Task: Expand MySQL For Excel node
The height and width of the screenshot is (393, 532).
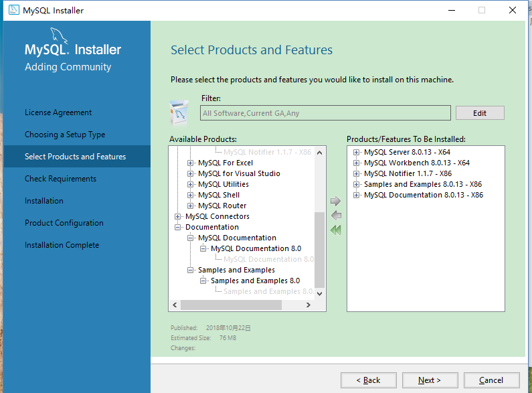Action: 190,163
